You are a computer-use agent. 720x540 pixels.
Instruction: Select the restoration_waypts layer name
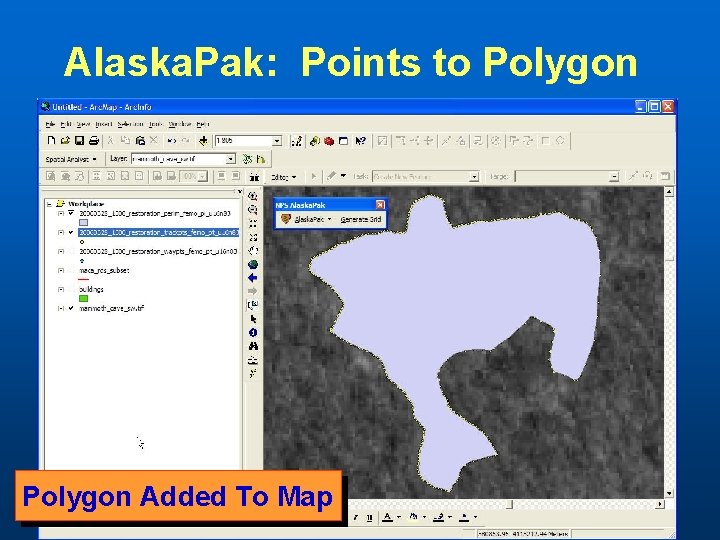pos(158,251)
